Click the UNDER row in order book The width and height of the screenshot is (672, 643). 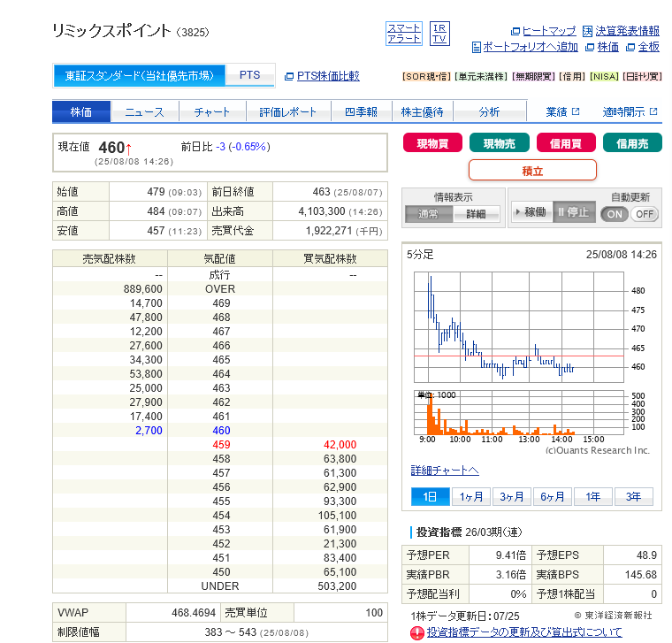pos(220,586)
